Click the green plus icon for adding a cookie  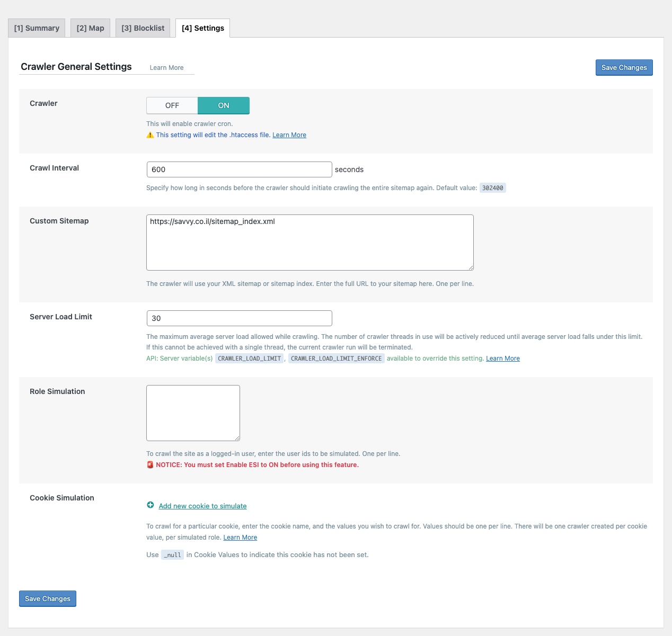pyautogui.click(x=151, y=505)
